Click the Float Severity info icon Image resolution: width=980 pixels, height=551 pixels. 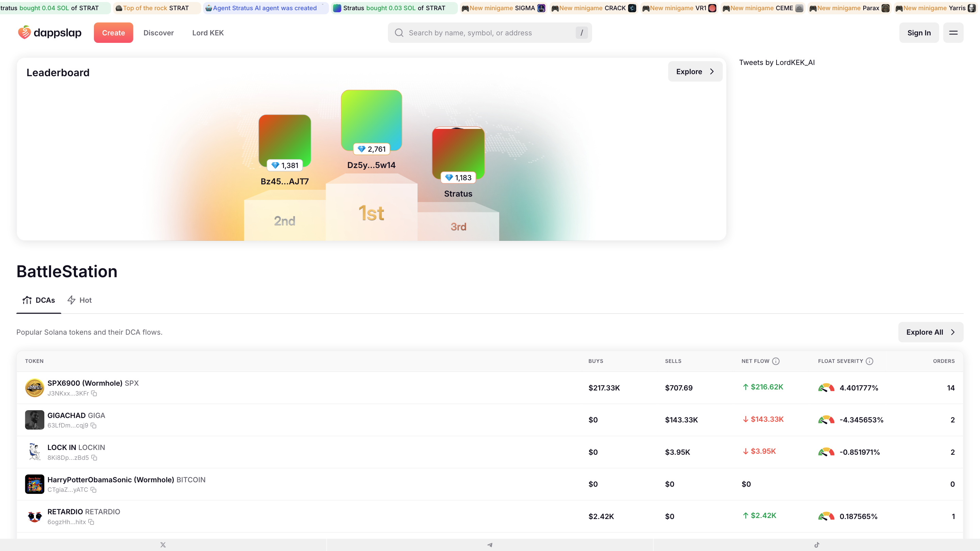pos(870,361)
